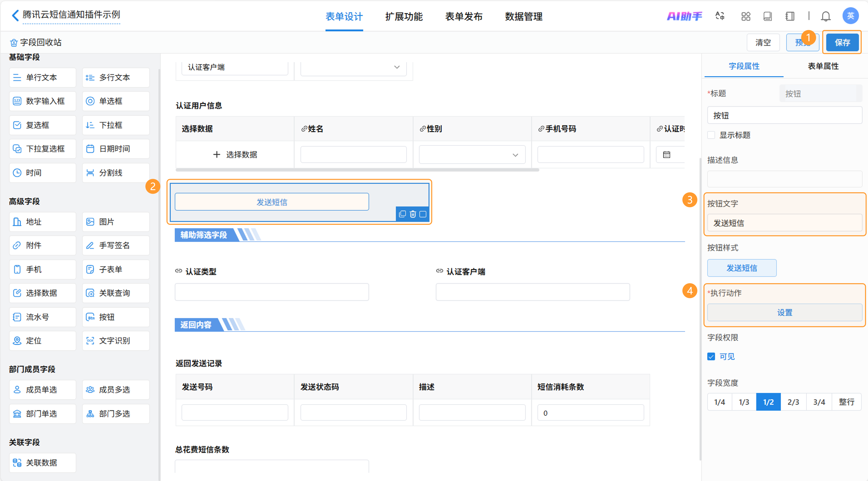868x481 pixels.
Task: Click the back arrow beside form title
Action: tap(15, 15)
